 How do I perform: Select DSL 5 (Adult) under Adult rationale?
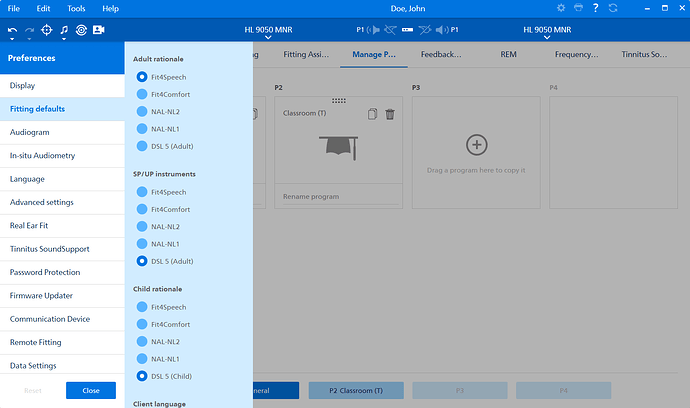point(142,146)
